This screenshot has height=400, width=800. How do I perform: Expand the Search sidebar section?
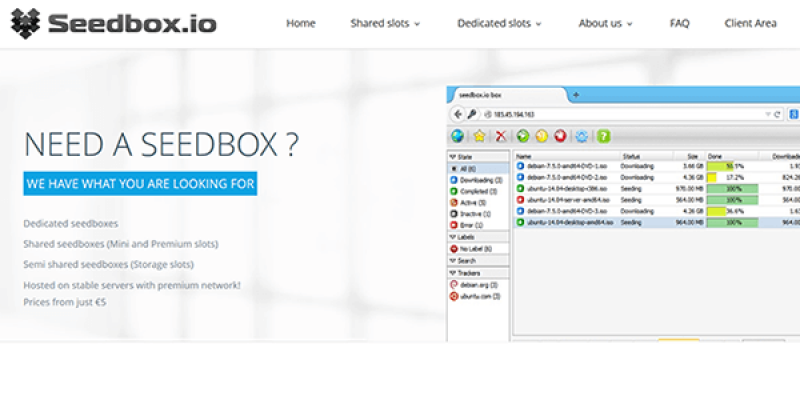tap(479, 261)
